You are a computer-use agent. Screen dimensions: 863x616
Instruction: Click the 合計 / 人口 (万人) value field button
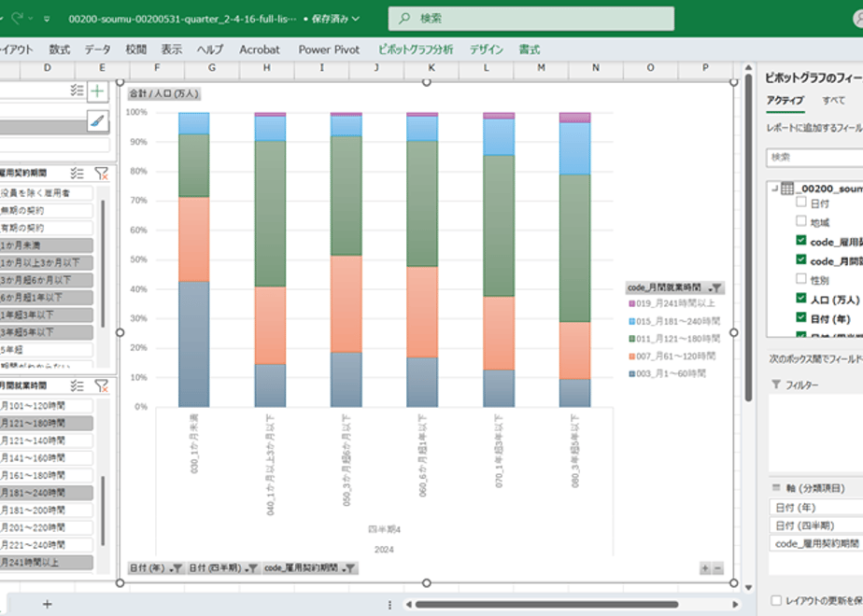tap(163, 93)
